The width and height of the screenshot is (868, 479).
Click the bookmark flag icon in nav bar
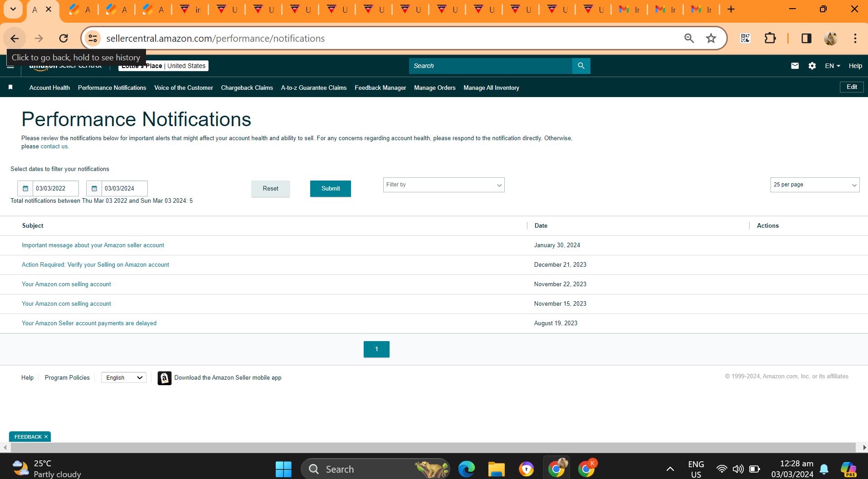coord(10,87)
